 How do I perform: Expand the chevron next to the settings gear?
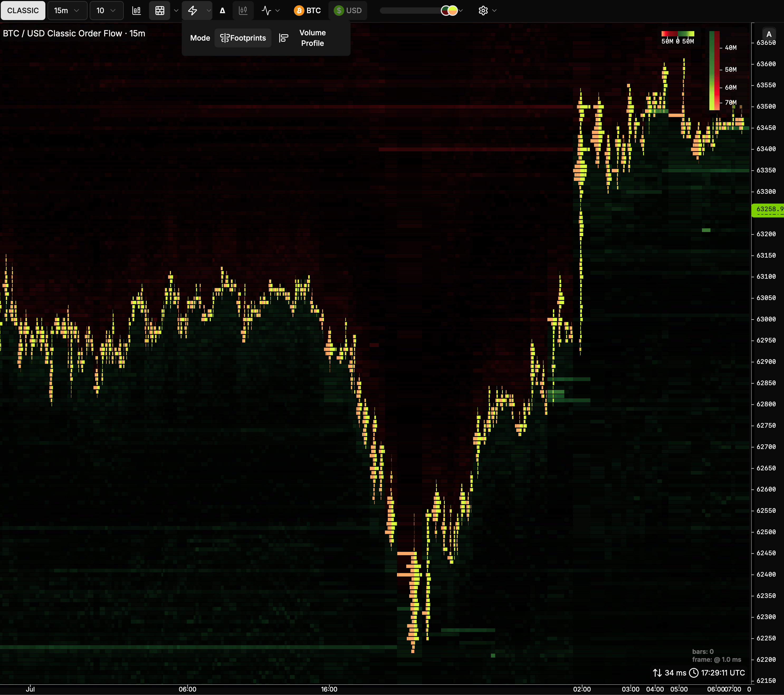click(x=494, y=10)
